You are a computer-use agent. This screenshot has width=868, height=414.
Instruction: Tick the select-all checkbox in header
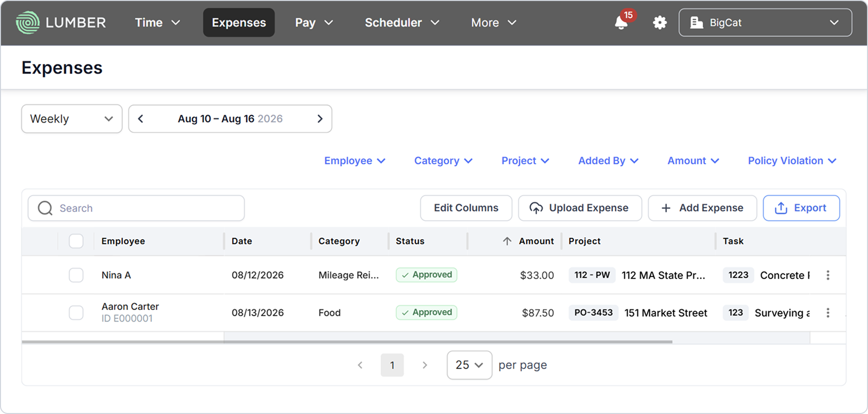[76, 241]
